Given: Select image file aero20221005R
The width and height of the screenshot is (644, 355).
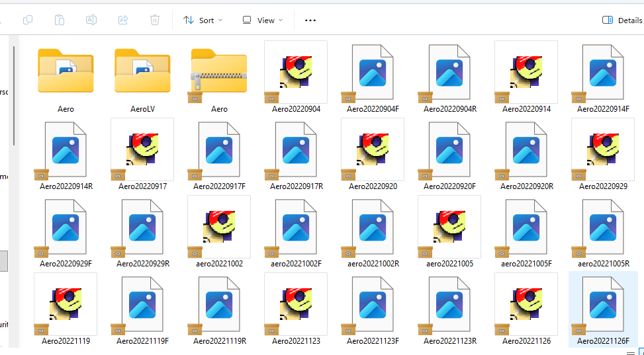Looking at the screenshot, I should point(603,232).
